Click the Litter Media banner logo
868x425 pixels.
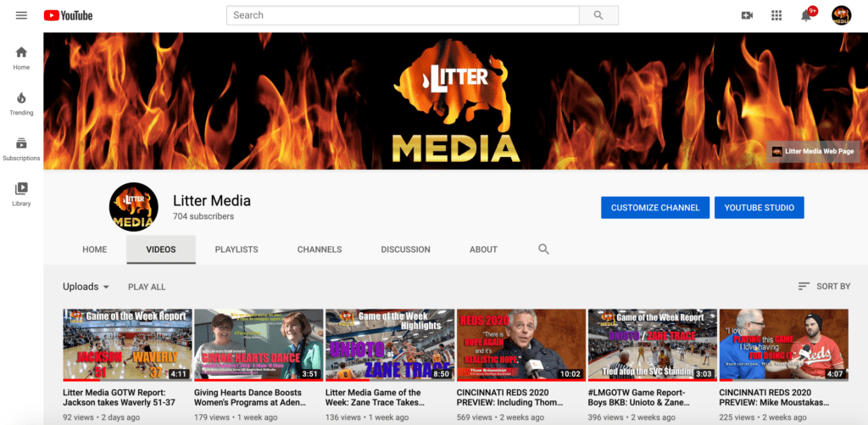tap(456, 103)
